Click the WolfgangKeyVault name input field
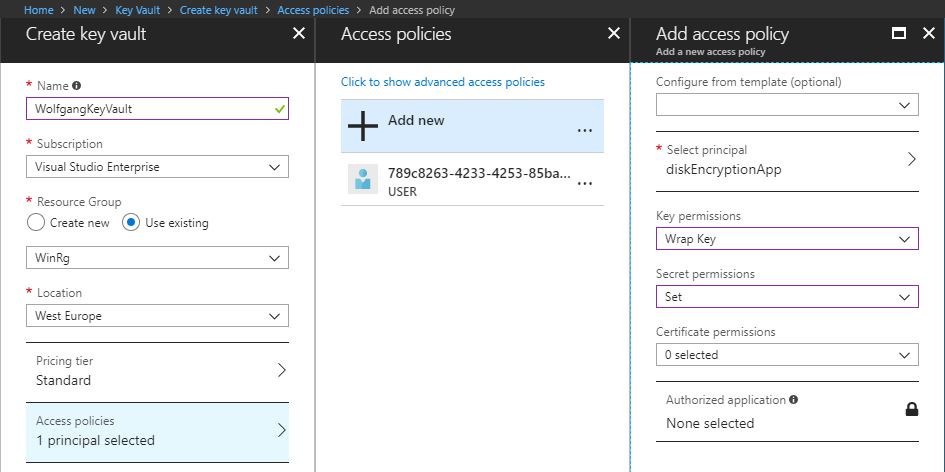945x472 pixels. [157, 109]
